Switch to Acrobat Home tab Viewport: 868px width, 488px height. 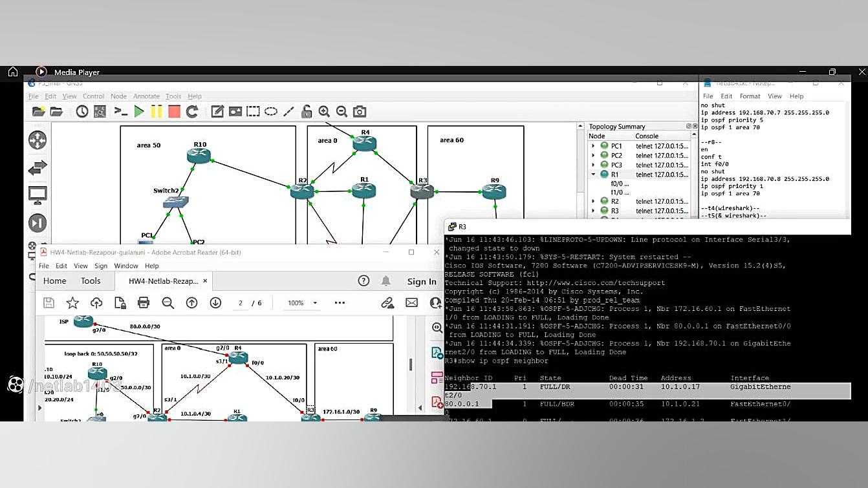(x=54, y=281)
